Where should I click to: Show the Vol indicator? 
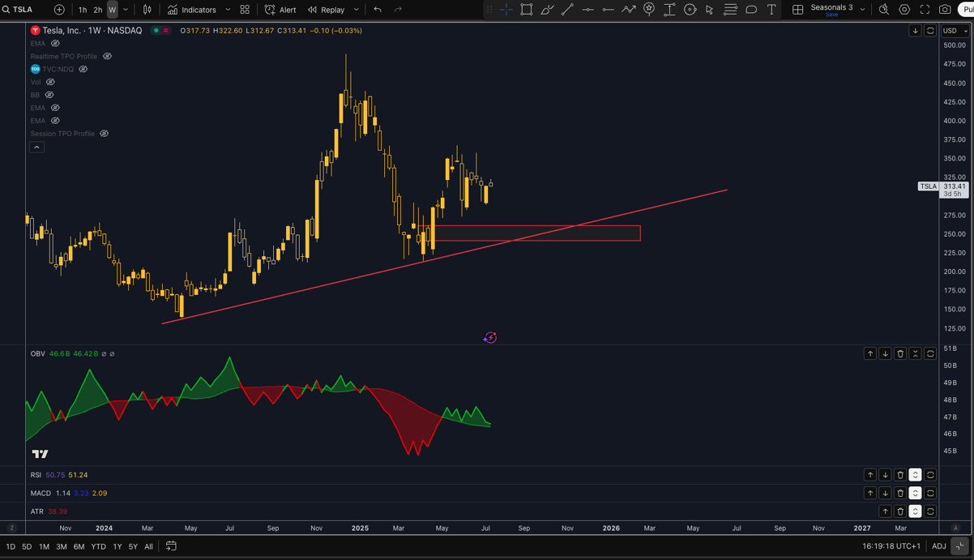click(x=50, y=83)
